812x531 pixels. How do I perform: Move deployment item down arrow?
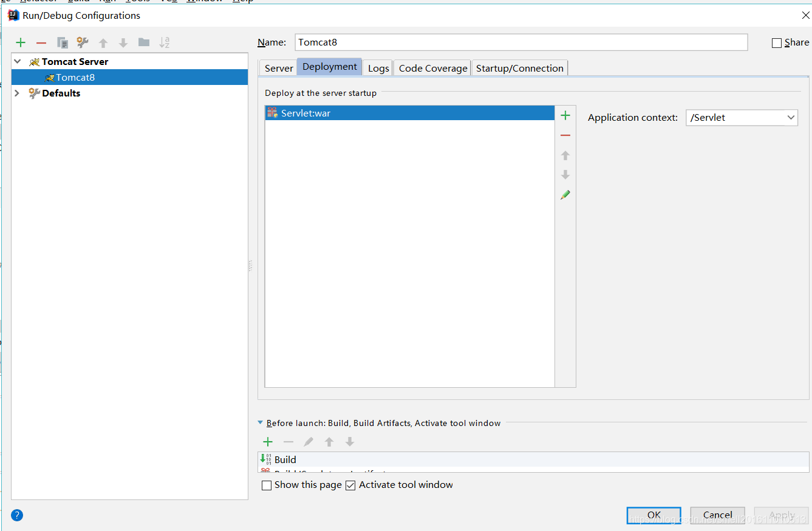[565, 175]
